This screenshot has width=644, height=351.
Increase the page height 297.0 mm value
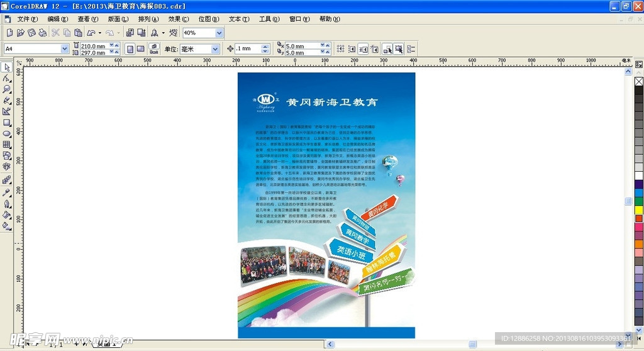point(117,52)
